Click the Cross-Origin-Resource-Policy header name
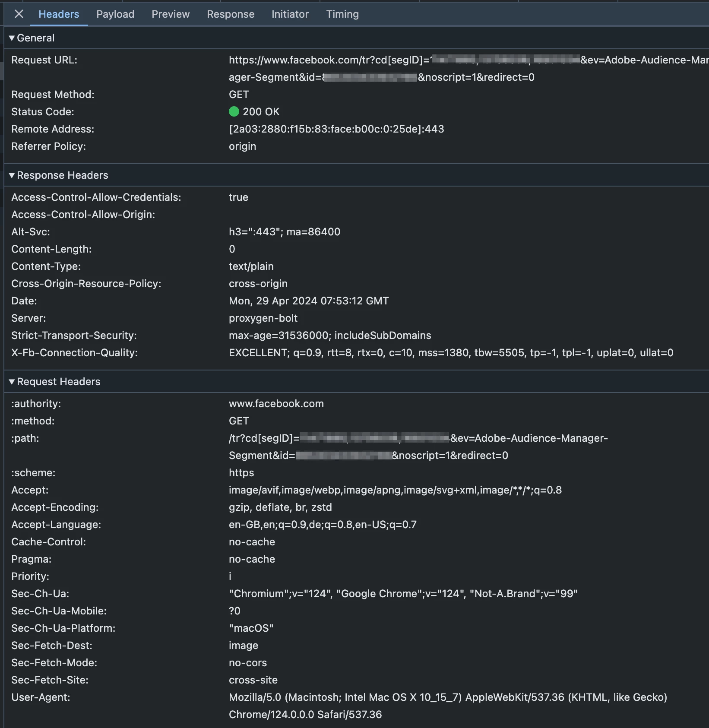Image resolution: width=709 pixels, height=728 pixels. [86, 284]
